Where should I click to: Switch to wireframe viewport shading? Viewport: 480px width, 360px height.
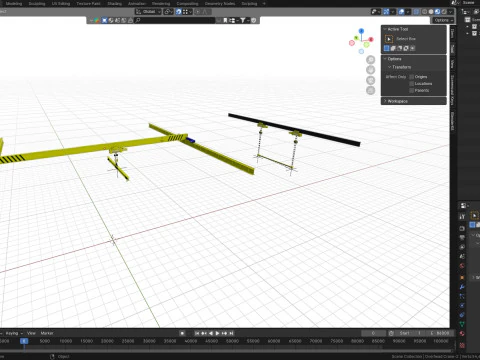pyautogui.click(x=425, y=12)
